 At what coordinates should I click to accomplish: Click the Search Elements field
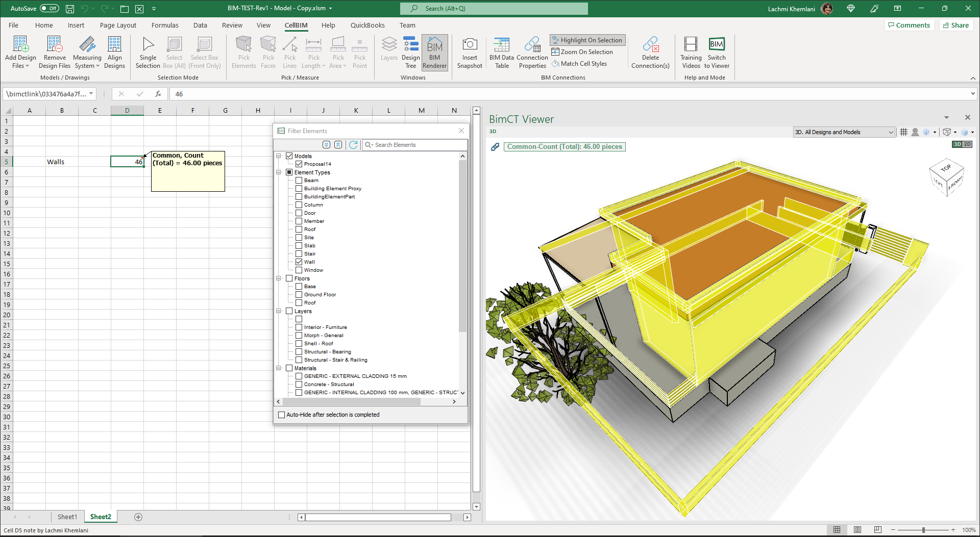414,145
